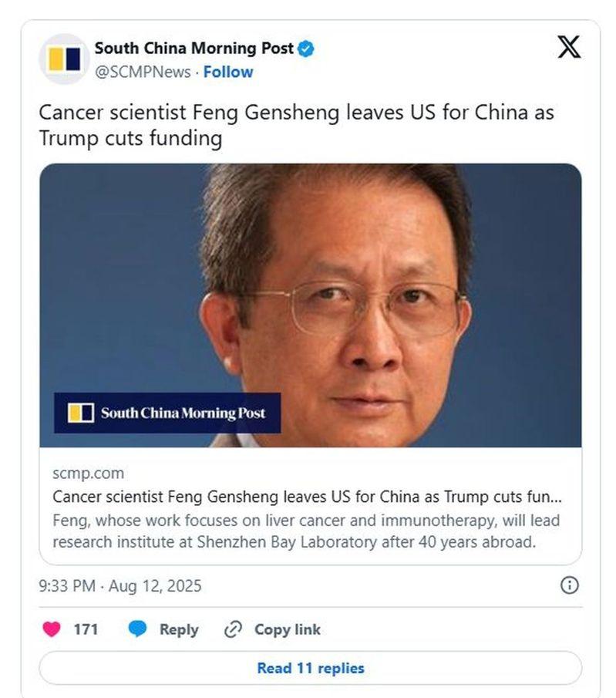This screenshot has width=616, height=698.
Task: Like the tweet with heart icon
Action: coord(52,629)
